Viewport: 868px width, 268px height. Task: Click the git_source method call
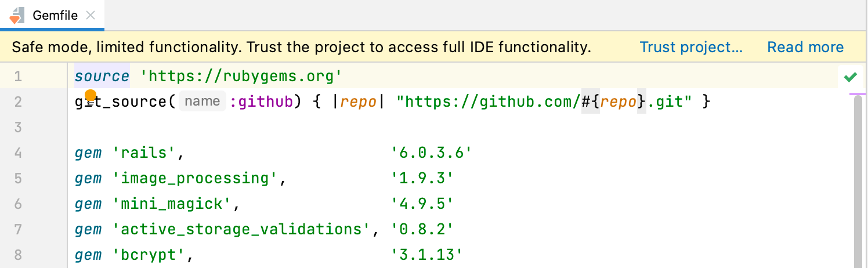(122, 103)
